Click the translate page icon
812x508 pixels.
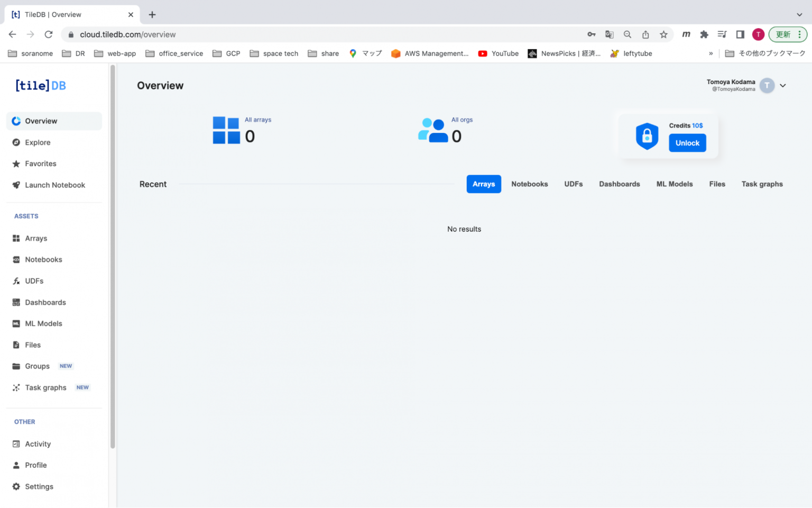coord(610,34)
